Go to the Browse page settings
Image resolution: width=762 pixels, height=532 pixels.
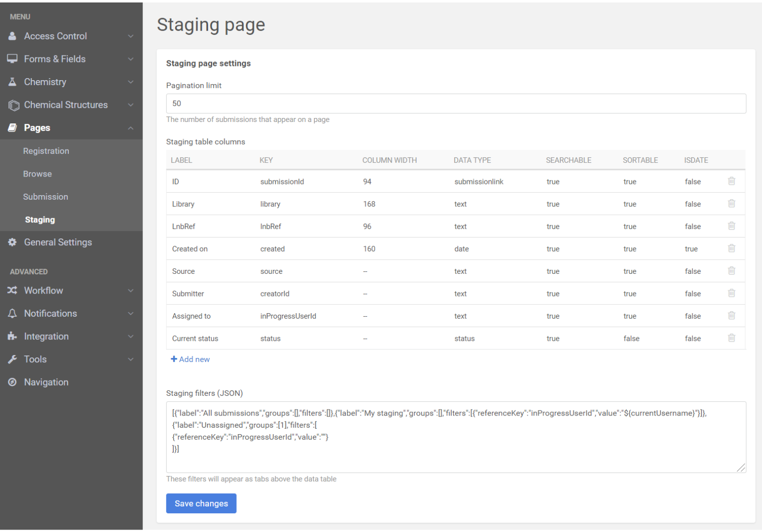(x=37, y=174)
